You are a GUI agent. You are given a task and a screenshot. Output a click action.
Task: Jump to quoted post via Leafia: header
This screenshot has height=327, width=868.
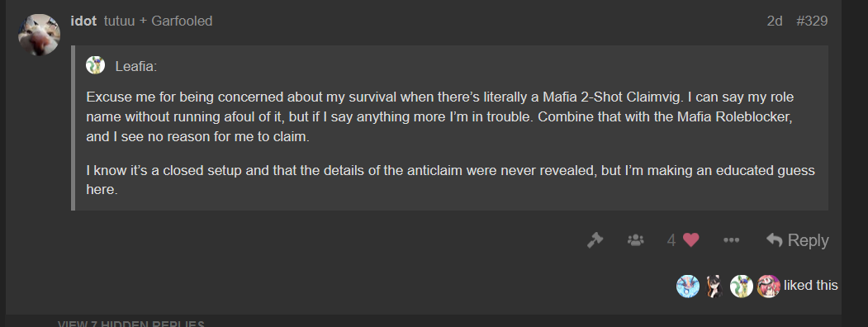click(x=136, y=66)
